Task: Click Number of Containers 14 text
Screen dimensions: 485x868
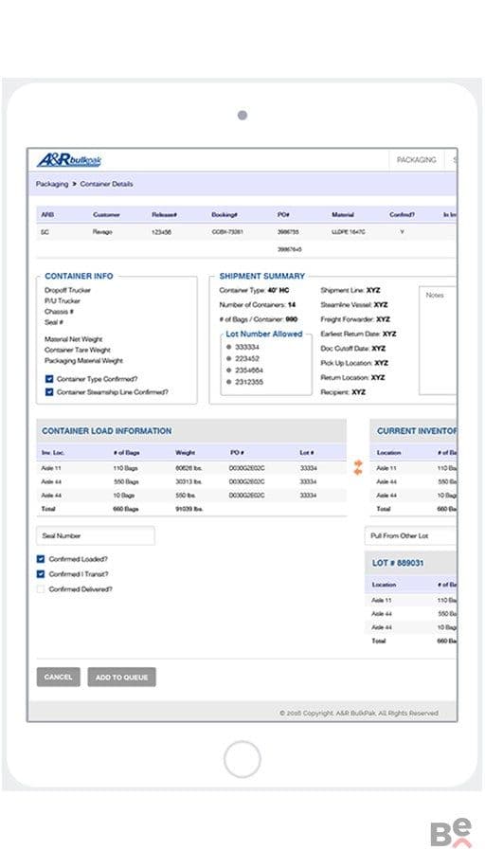Action: [x=258, y=305]
